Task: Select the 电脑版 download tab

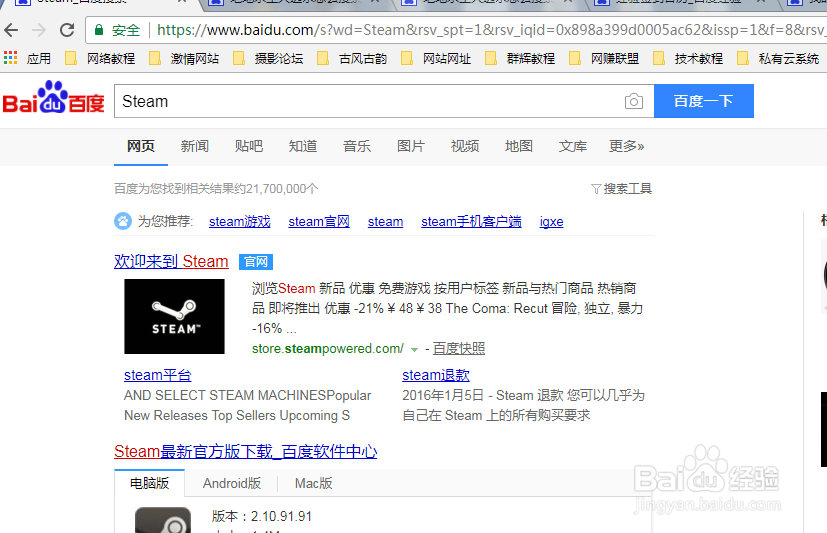Action: coord(150,483)
